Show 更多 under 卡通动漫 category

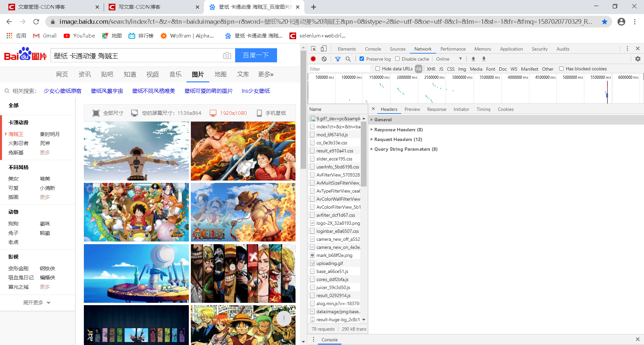click(x=45, y=152)
